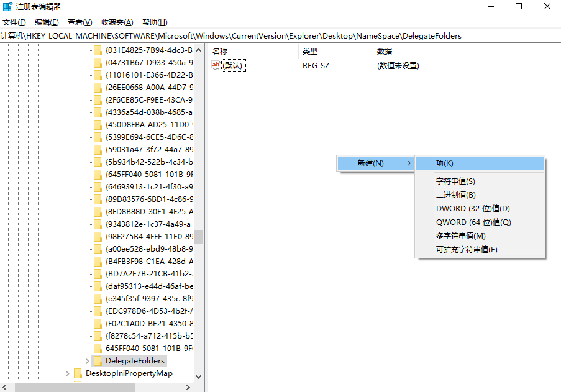Click folder icon of {2F6CE85C-F9EE-43CA key
The image size is (561, 392).
tap(98, 100)
